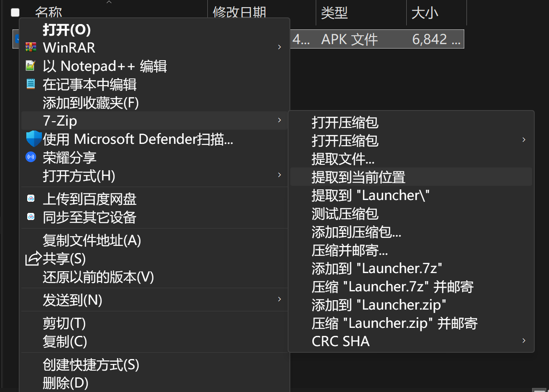Click the share arrow icon beside 共享

click(x=33, y=258)
